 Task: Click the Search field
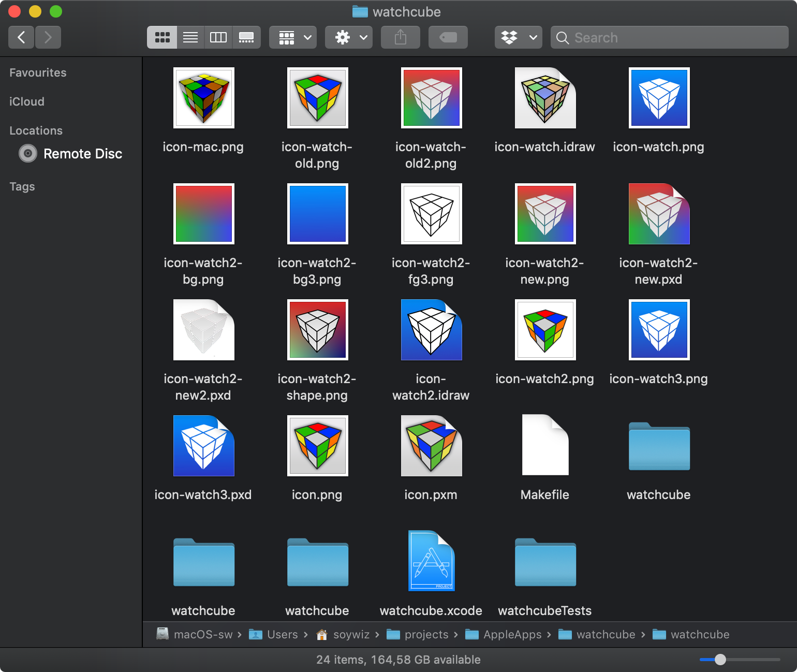(670, 37)
